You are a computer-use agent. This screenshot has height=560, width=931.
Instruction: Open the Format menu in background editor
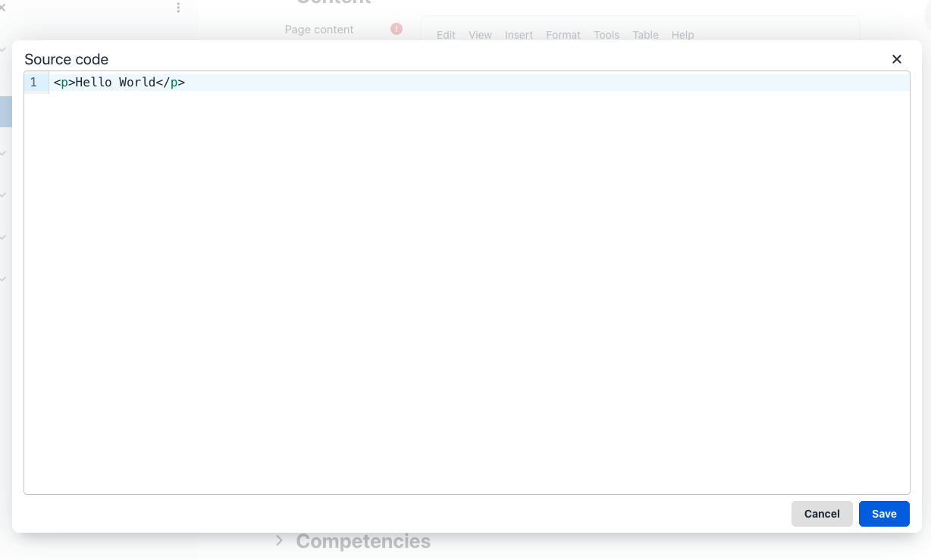[563, 35]
